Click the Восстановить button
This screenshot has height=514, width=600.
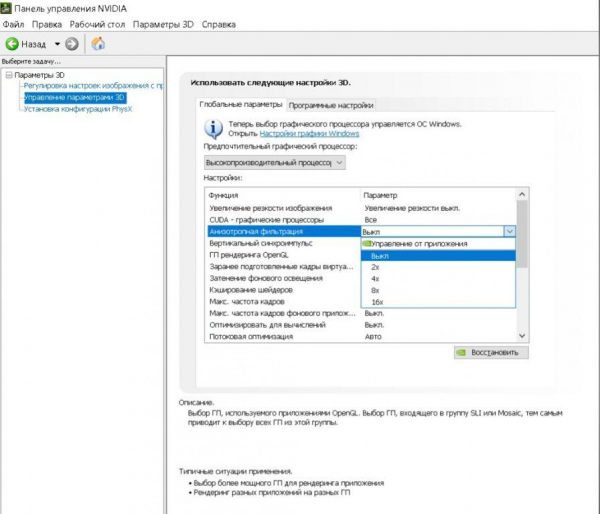pyautogui.click(x=491, y=352)
